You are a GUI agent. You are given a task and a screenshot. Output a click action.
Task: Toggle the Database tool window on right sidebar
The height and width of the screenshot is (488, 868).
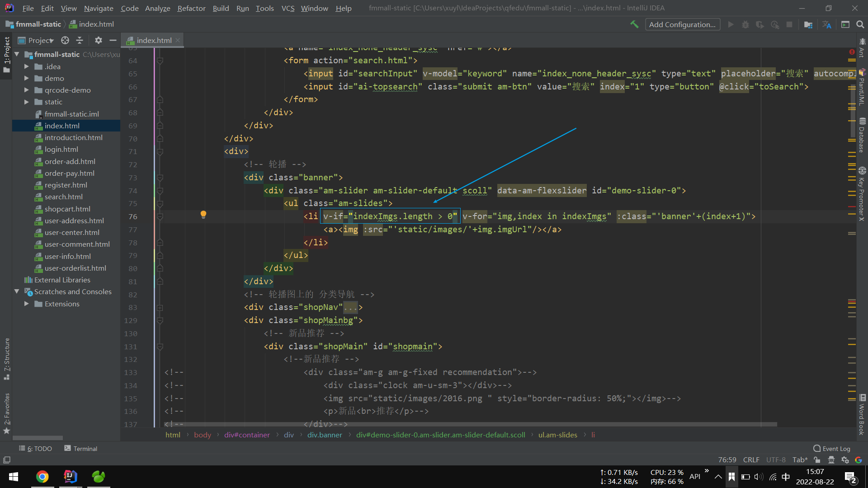click(x=862, y=136)
